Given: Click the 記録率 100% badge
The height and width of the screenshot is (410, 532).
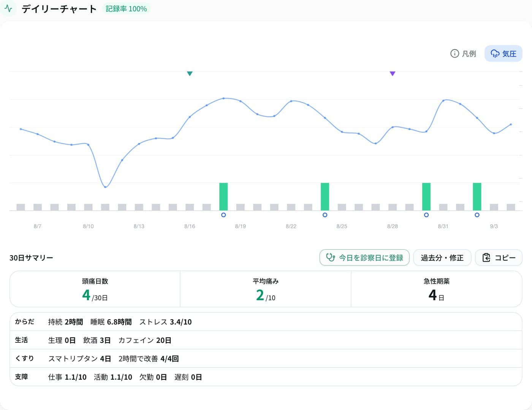Looking at the screenshot, I should [x=126, y=8].
